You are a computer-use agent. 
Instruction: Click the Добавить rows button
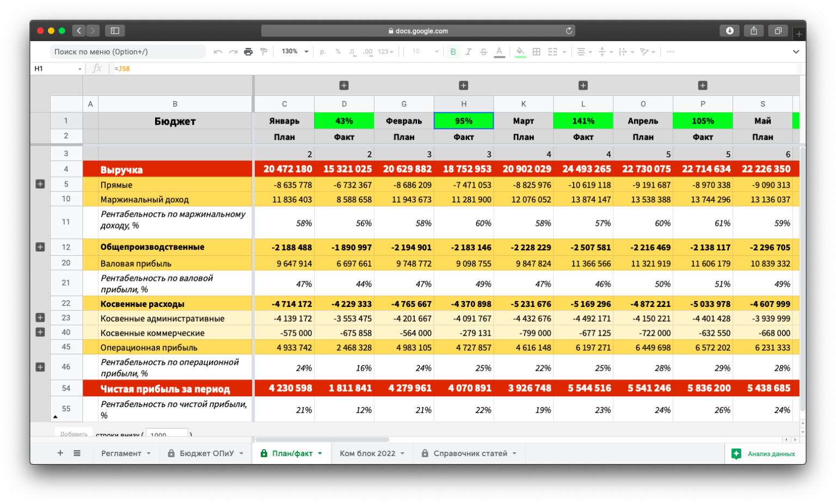click(73, 434)
